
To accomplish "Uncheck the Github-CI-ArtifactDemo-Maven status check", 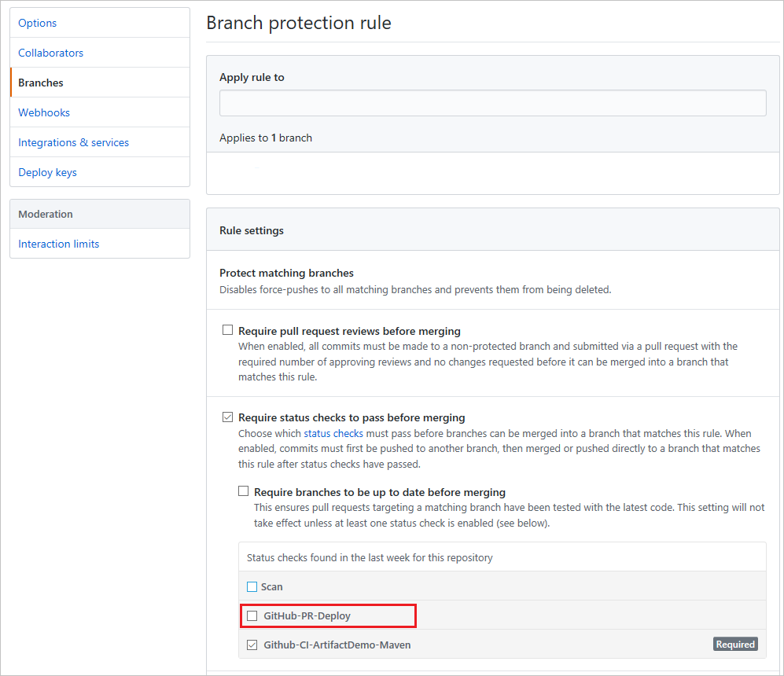I will [252, 644].
